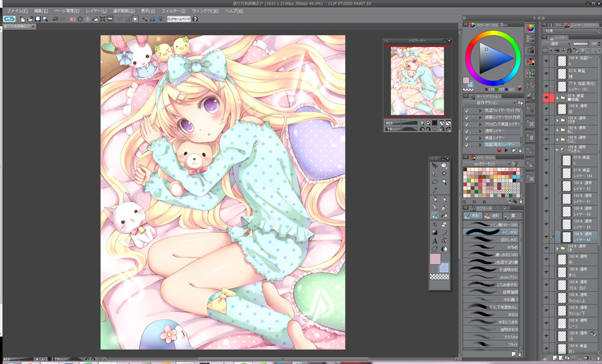Click the pink main color swatch in tool palette
The height and width of the screenshot is (364, 602).
(x=435, y=259)
